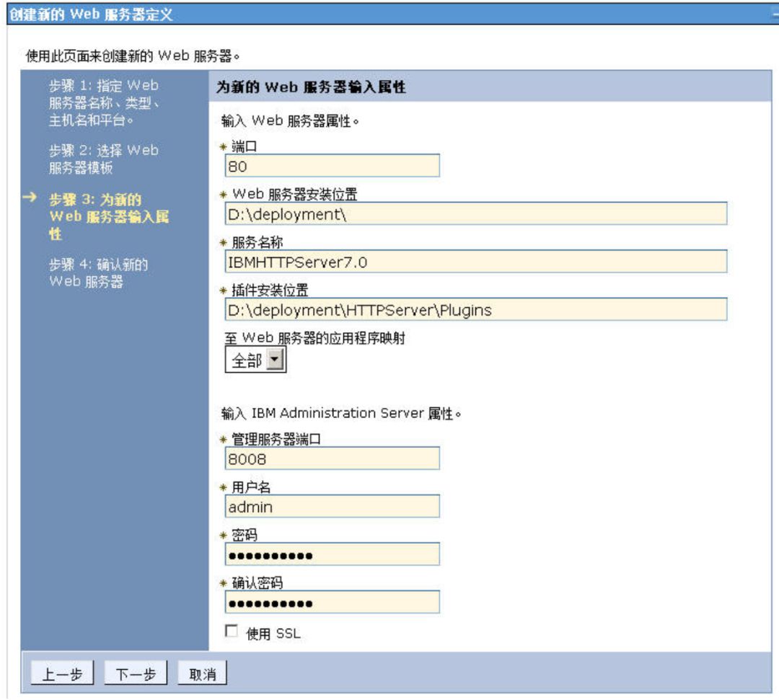Click the 确认密码 label

pos(257,582)
